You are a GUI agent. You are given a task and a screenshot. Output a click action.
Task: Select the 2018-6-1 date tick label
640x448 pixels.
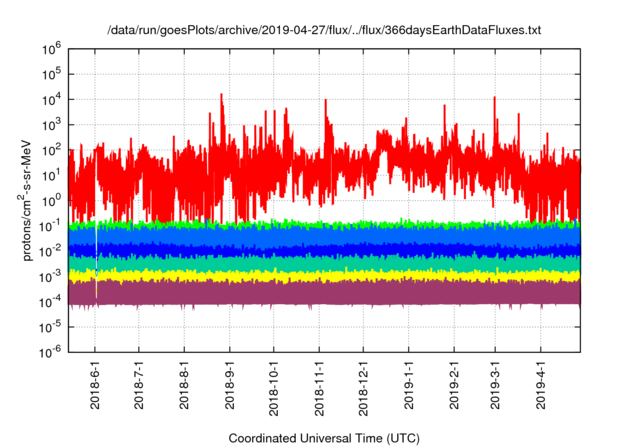(96, 386)
